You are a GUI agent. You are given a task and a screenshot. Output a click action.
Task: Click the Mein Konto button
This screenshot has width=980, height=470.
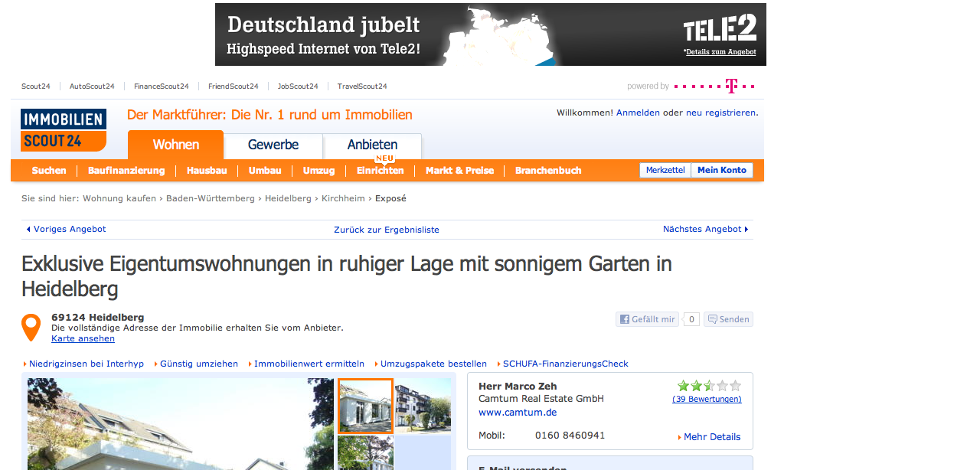tap(721, 170)
